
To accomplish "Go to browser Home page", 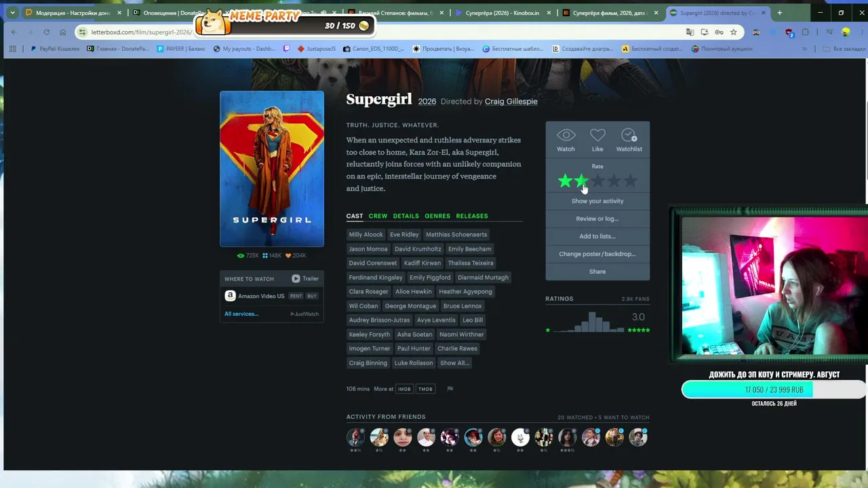I will (x=62, y=32).
